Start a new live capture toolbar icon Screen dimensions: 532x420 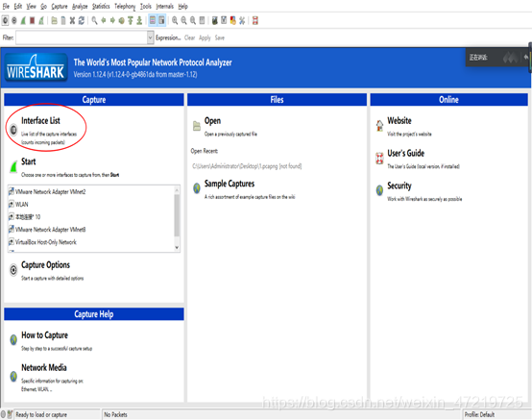[23, 21]
